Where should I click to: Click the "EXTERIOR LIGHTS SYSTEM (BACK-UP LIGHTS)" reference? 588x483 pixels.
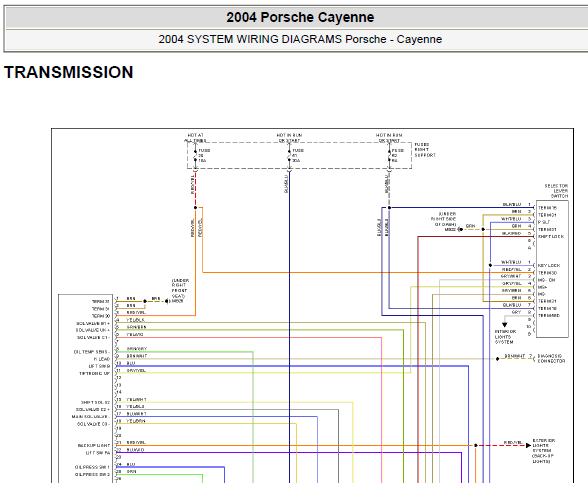pyautogui.click(x=543, y=451)
